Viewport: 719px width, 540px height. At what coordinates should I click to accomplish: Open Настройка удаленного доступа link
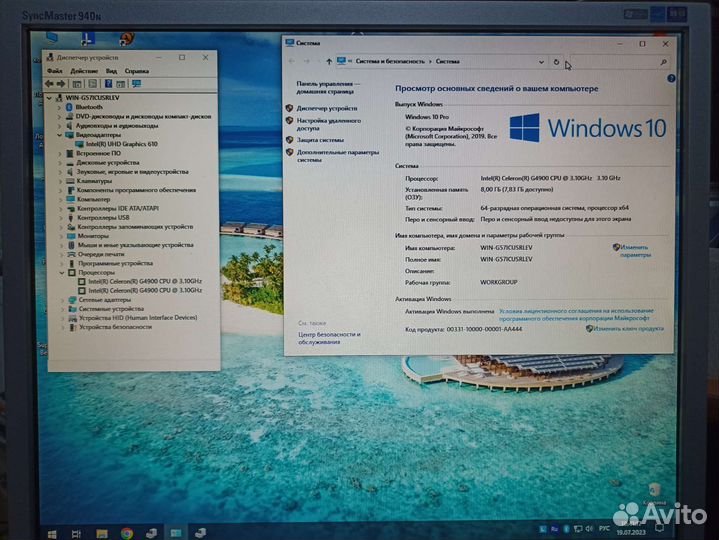[328, 124]
